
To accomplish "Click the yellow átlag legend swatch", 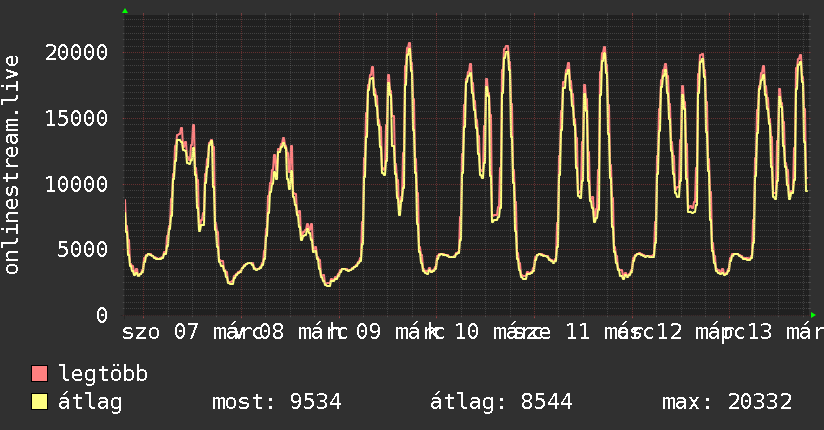I will [39, 401].
